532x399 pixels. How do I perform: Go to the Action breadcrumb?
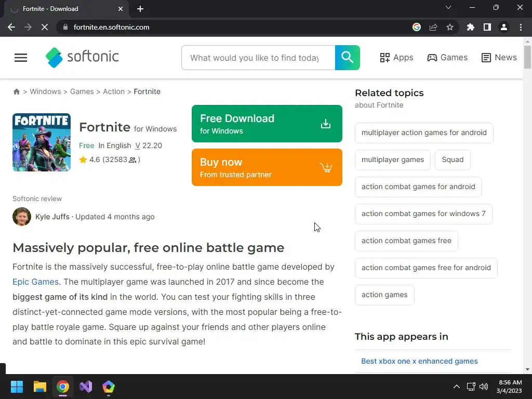tap(114, 91)
